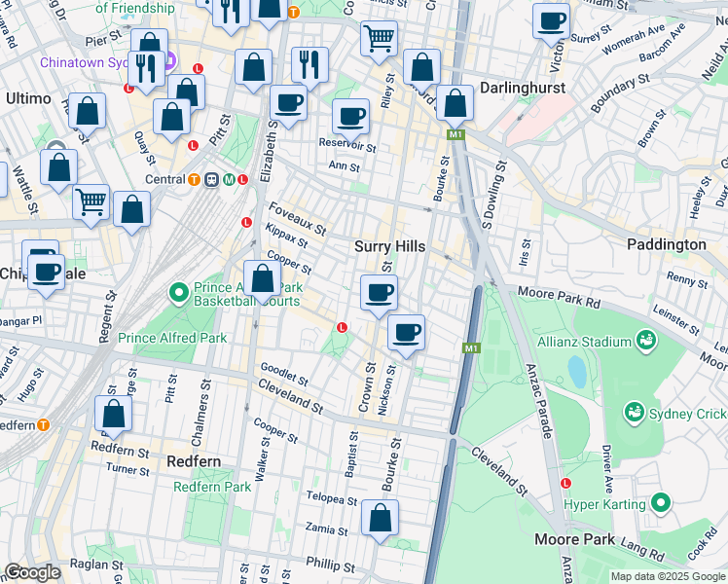Select the Central station text label
The height and width of the screenshot is (584, 728).
164,179
